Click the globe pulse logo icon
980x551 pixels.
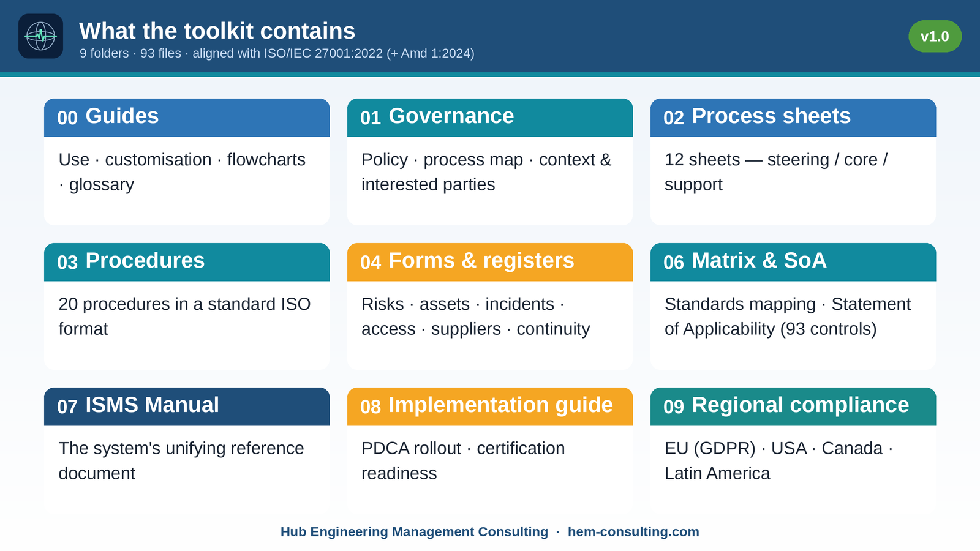click(41, 36)
